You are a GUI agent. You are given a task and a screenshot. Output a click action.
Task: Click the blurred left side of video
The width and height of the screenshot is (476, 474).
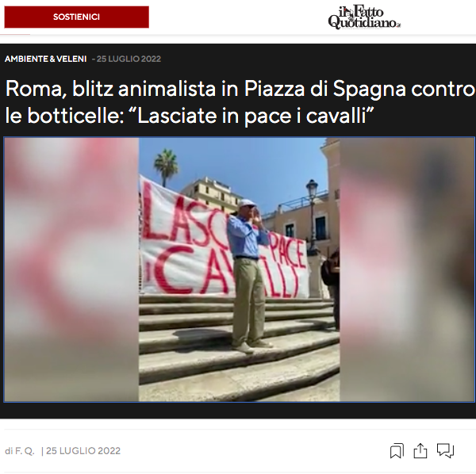pyautogui.click(x=71, y=269)
